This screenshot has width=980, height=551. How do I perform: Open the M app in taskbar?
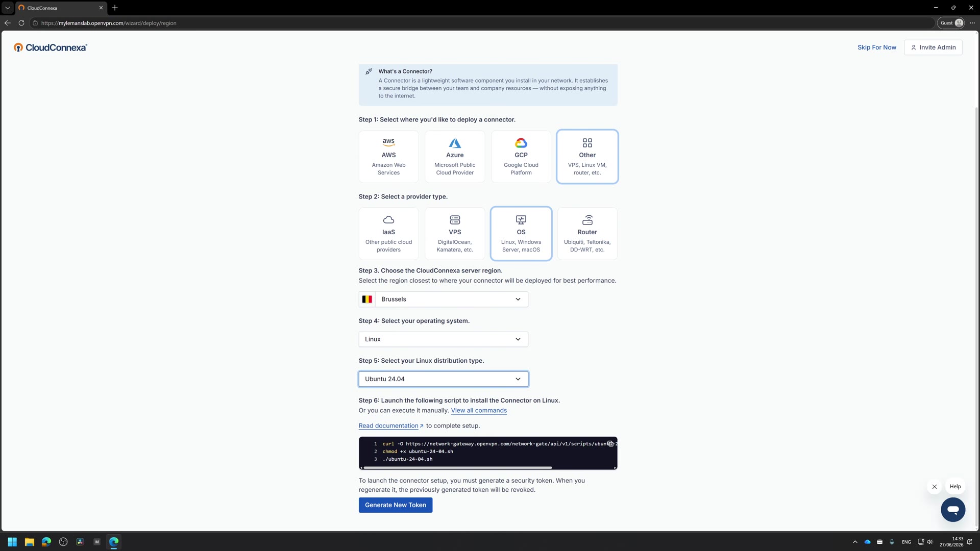click(x=97, y=542)
